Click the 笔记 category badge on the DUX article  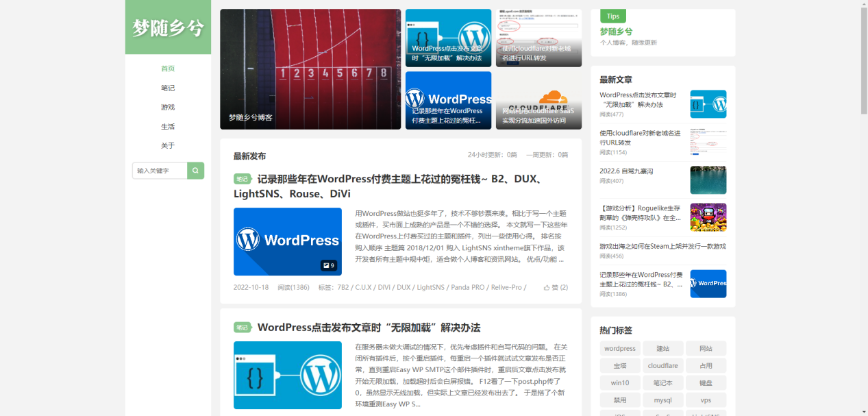(243, 179)
